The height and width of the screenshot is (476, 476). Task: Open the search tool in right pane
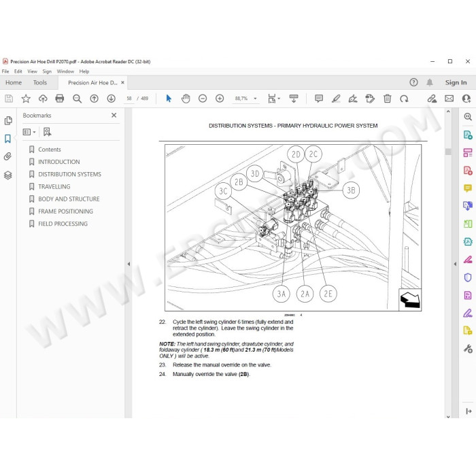pos(468,116)
